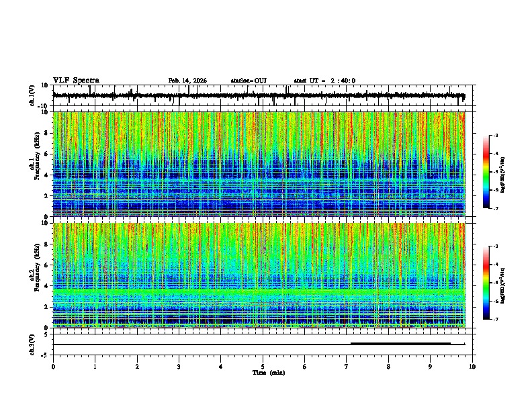This screenshot has height=411, width=532.
Task: Click the "VLF Spectra" plot title
Action: [x=76, y=81]
